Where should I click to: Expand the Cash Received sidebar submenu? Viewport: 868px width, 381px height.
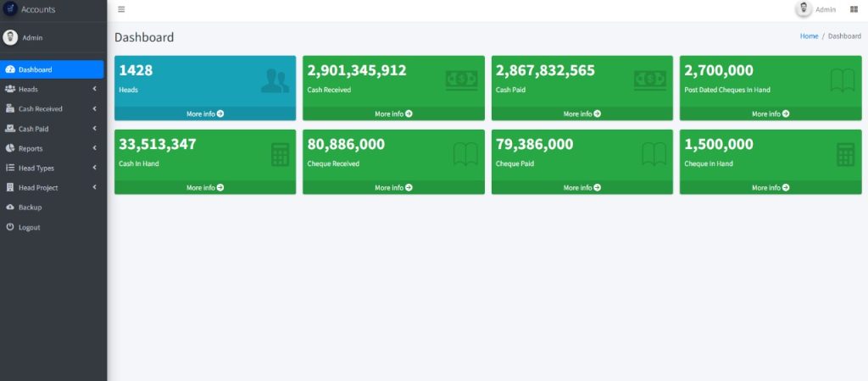(x=94, y=108)
